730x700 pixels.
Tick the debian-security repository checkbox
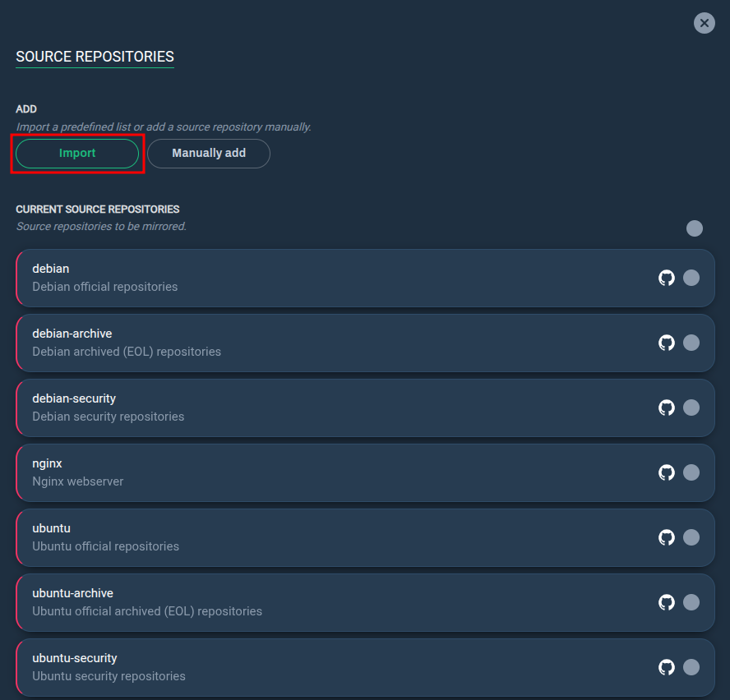tap(691, 408)
